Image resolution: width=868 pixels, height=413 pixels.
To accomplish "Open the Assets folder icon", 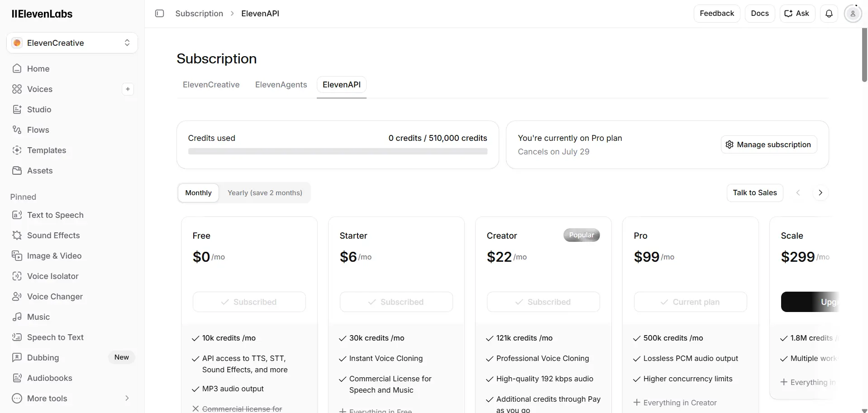I will click(17, 171).
